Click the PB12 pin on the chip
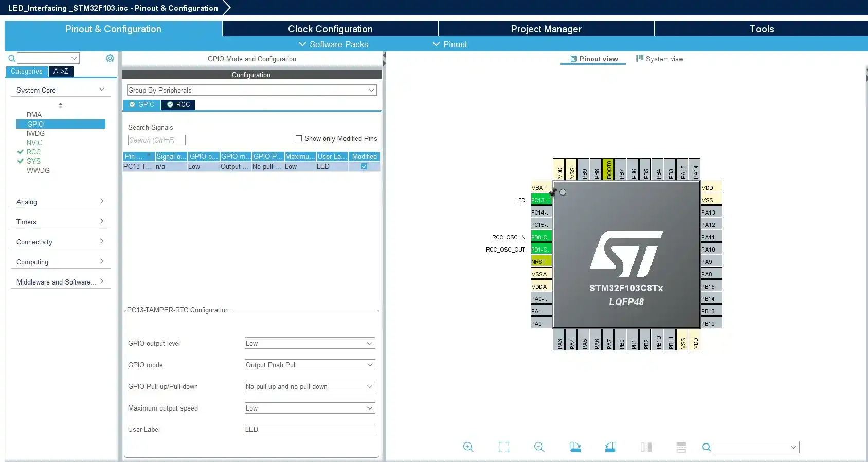Viewport: 868px width, 462px height. [712, 323]
